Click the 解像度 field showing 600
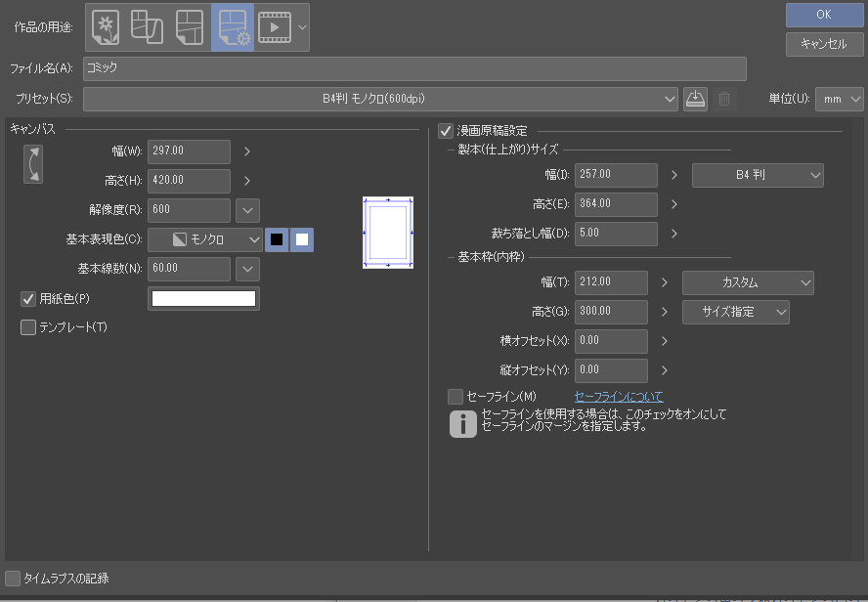868x602 pixels. (x=189, y=210)
